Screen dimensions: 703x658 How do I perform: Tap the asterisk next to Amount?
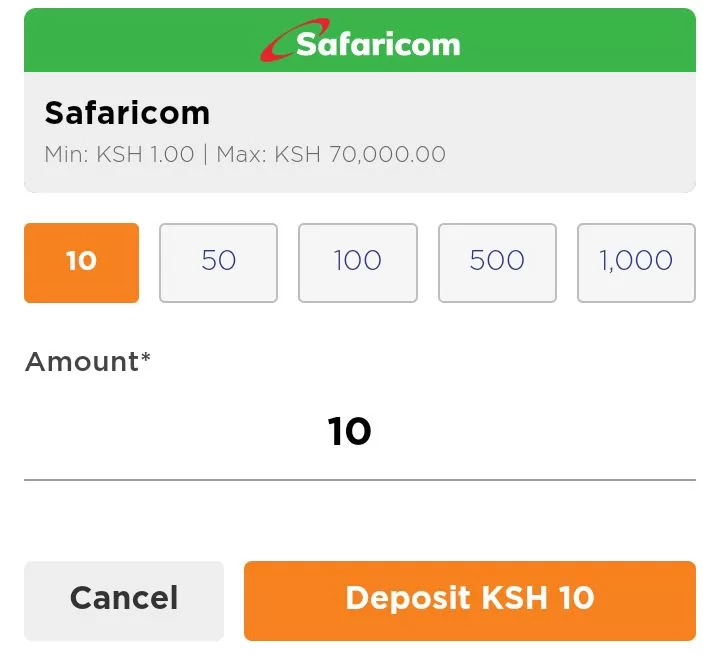point(145,357)
